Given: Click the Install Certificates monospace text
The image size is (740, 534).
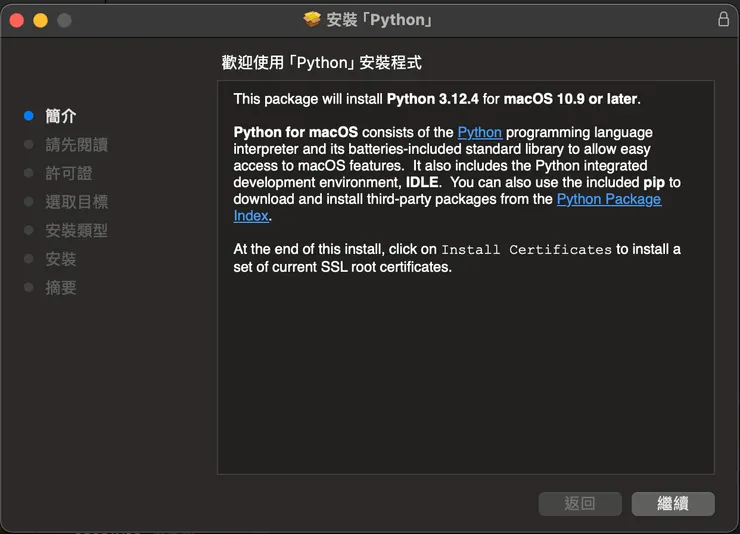Looking at the screenshot, I should [526, 250].
